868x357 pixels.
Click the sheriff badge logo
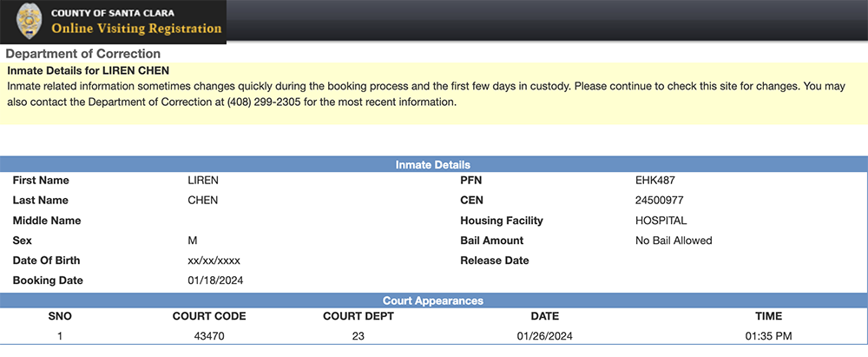coord(30,22)
